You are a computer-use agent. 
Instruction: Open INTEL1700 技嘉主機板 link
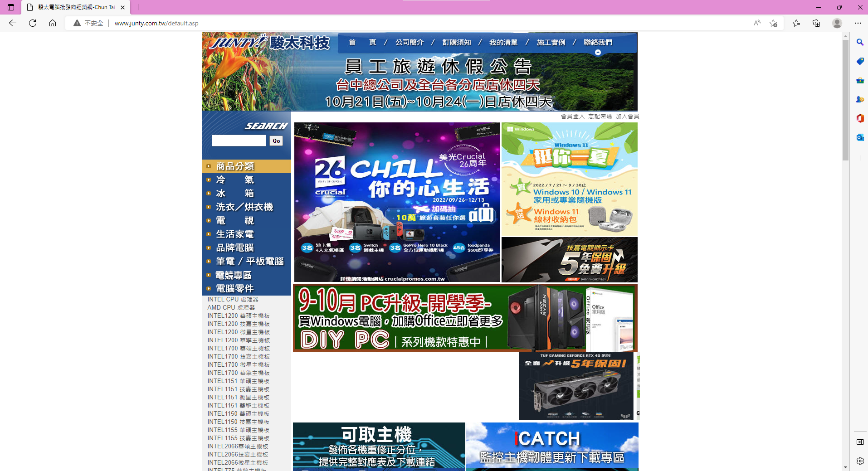click(239, 357)
